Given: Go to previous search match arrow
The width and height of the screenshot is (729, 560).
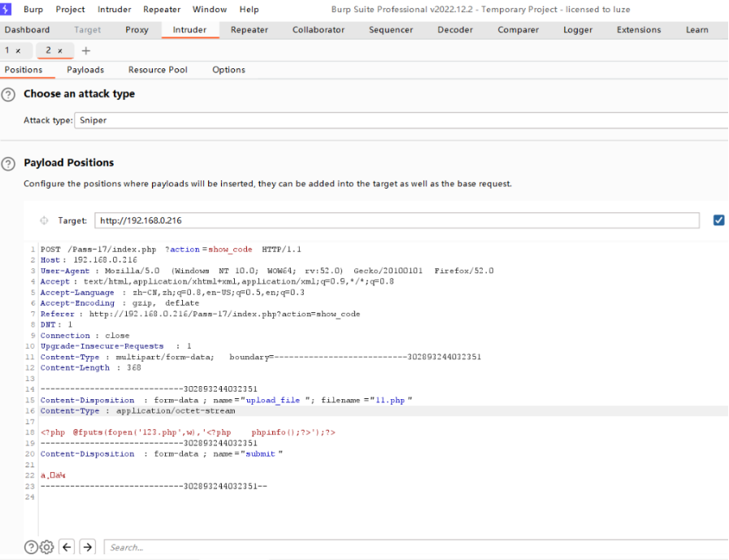Looking at the screenshot, I should coord(68,547).
